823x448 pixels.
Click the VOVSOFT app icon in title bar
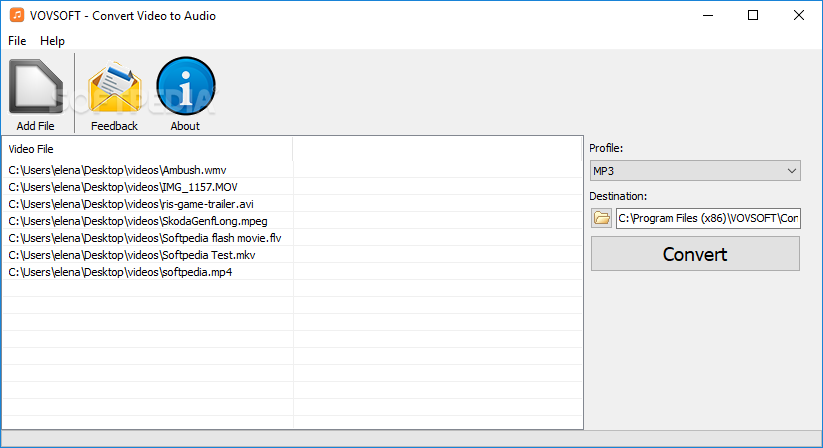coord(17,15)
